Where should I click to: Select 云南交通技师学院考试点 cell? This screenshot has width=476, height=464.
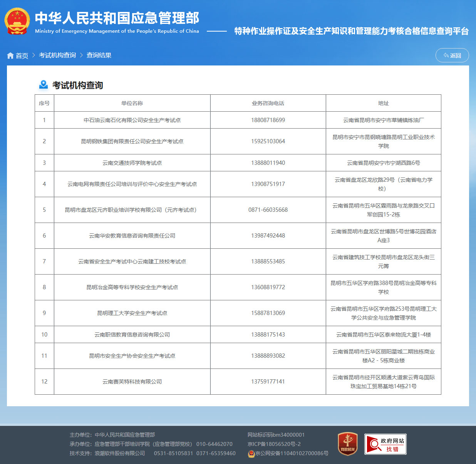tap(132, 163)
